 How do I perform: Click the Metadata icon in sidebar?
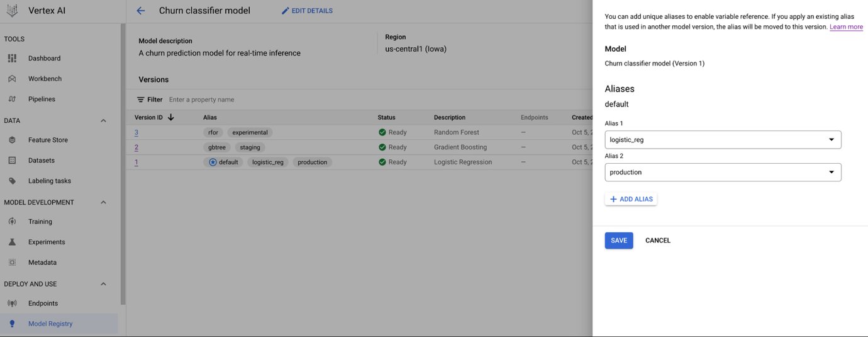(12, 262)
